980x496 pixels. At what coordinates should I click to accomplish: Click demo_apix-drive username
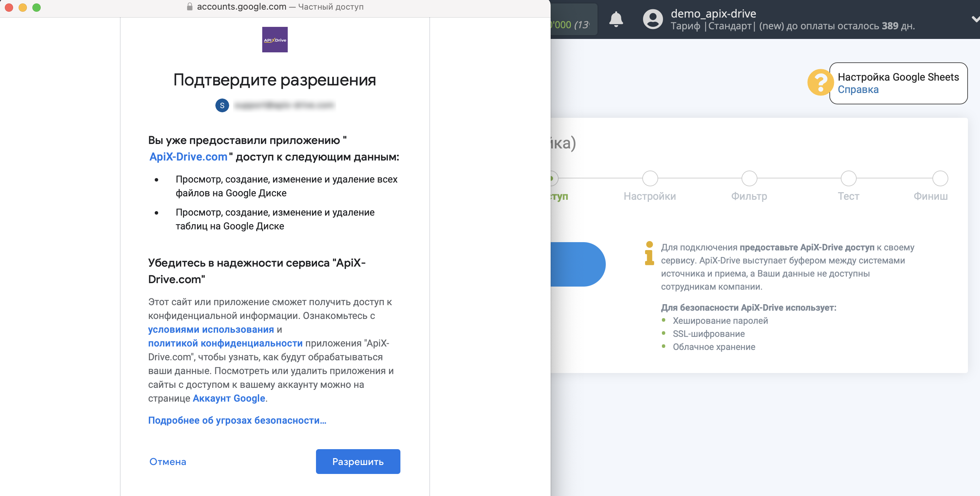click(713, 14)
